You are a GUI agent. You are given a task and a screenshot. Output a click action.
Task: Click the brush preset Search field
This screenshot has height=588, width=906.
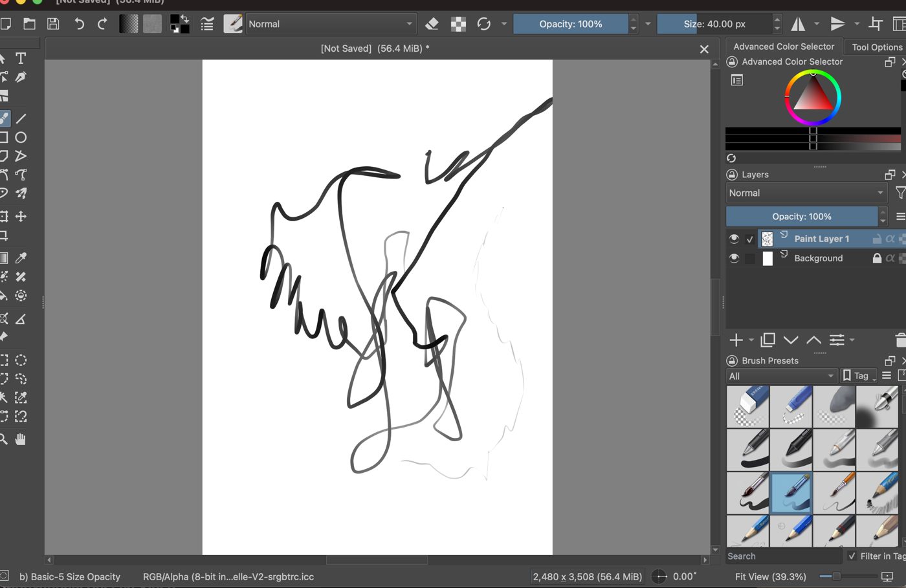[784, 556]
